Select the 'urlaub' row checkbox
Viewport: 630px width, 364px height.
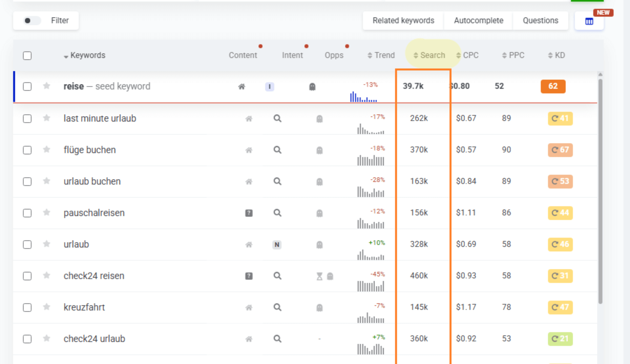pyautogui.click(x=27, y=245)
